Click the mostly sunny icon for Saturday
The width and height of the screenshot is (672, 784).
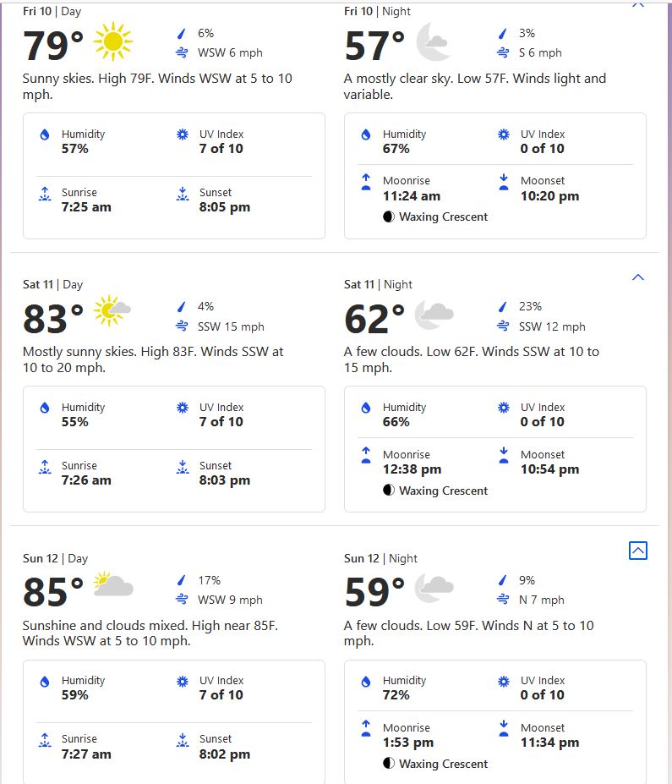click(112, 311)
